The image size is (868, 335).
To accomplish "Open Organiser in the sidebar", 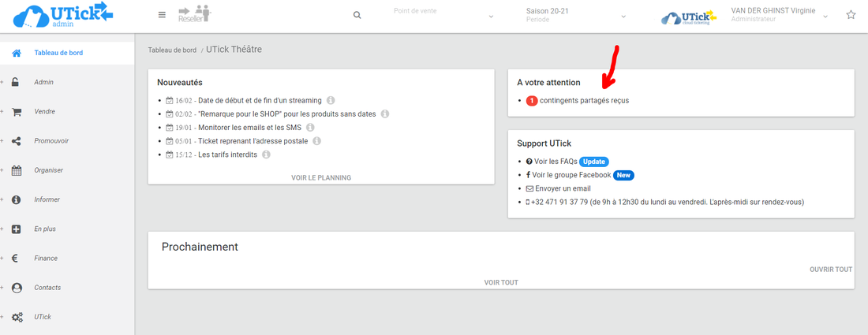I will [x=48, y=170].
